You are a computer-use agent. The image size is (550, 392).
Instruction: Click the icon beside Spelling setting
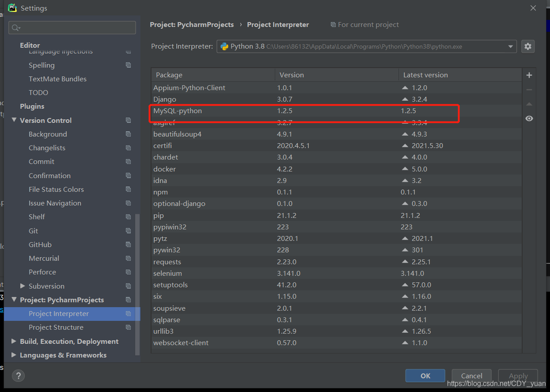128,65
